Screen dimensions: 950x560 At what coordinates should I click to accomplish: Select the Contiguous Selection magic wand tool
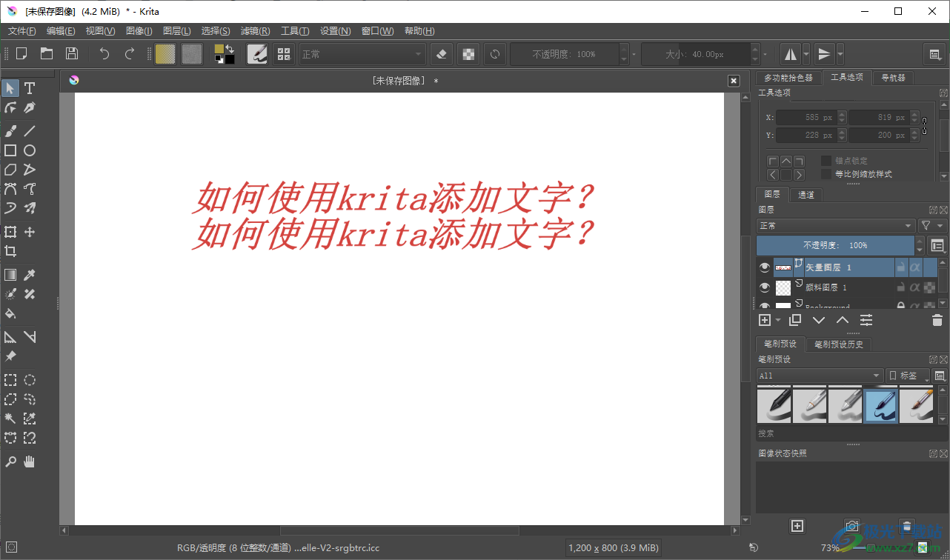coord(10,419)
